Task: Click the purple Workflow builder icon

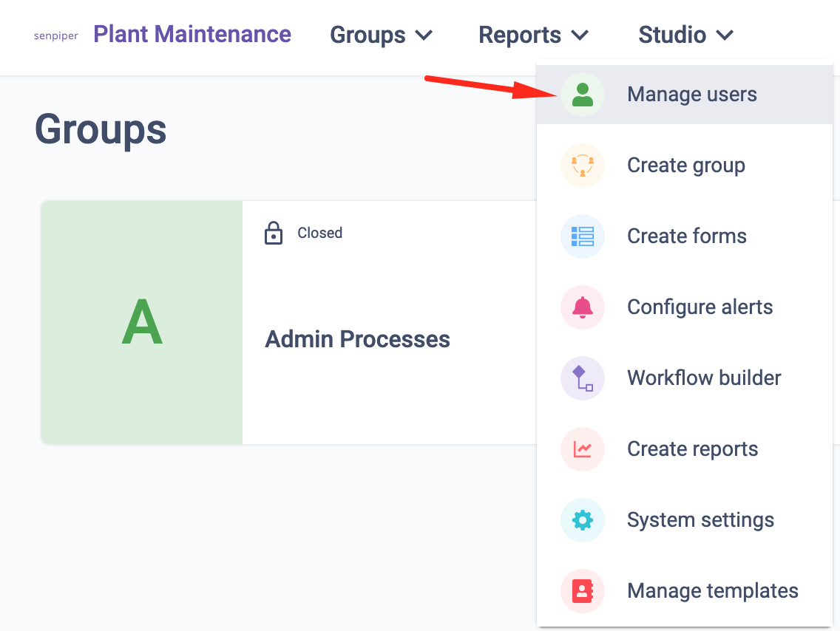Action: pyautogui.click(x=583, y=378)
